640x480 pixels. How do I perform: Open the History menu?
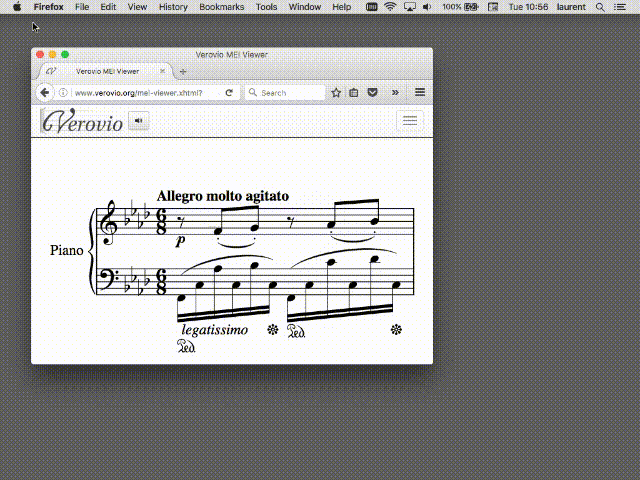tap(173, 6)
